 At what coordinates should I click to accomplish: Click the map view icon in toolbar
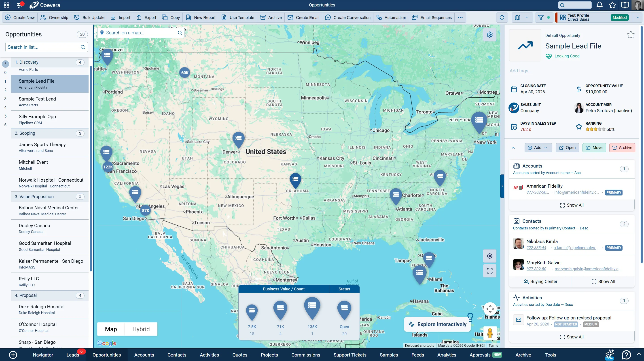click(x=517, y=17)
